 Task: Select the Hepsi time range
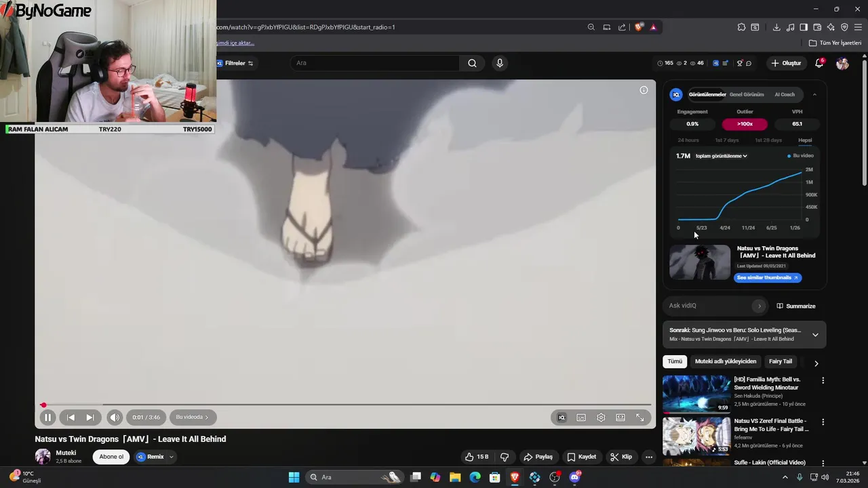click(805, 140)
